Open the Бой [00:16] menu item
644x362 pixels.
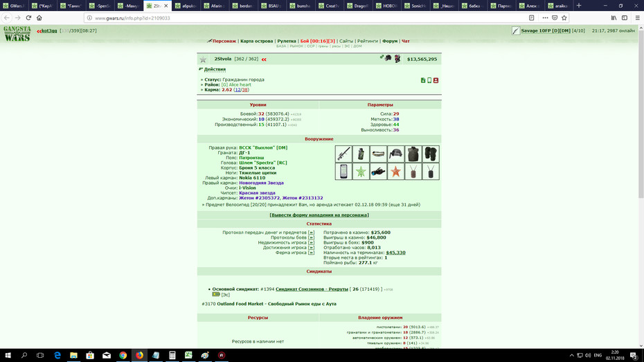click(317, 41)
